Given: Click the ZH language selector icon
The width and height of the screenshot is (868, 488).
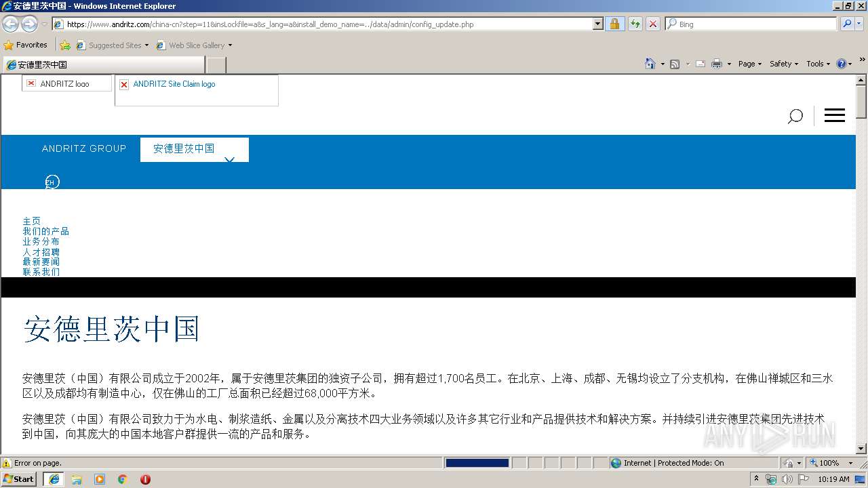Looking at the screenshot, I should pos(52,182).
